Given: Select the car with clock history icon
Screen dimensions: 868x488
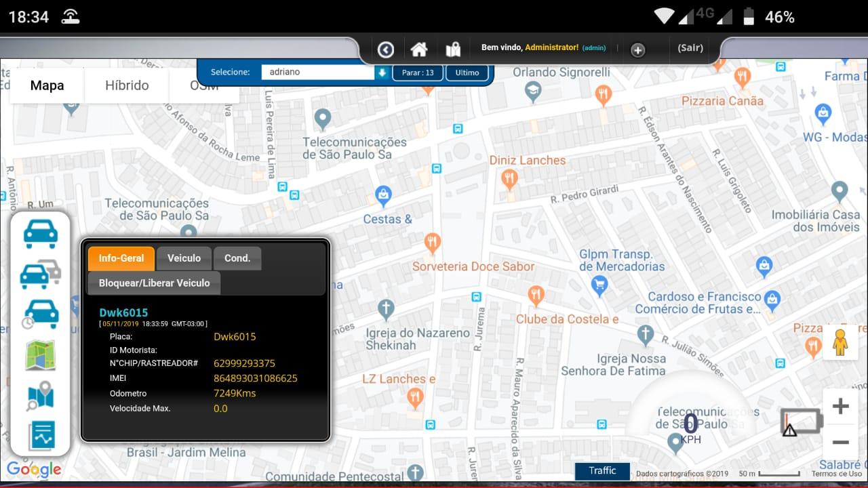Looking at the screenshot, I should (x=41, y=314).
